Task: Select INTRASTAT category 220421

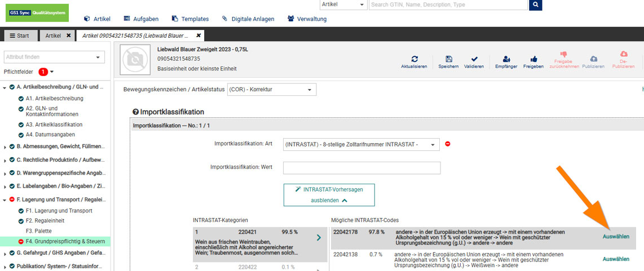Action: pos(261,244)
